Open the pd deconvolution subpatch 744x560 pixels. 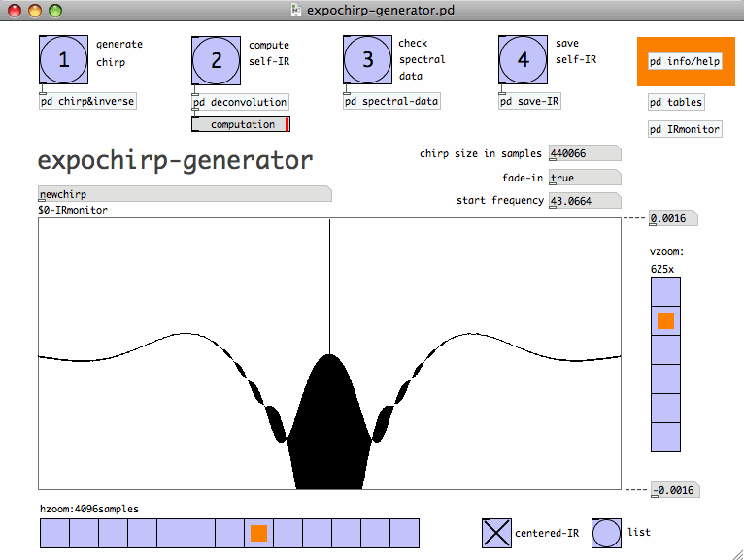click(240, 102)
